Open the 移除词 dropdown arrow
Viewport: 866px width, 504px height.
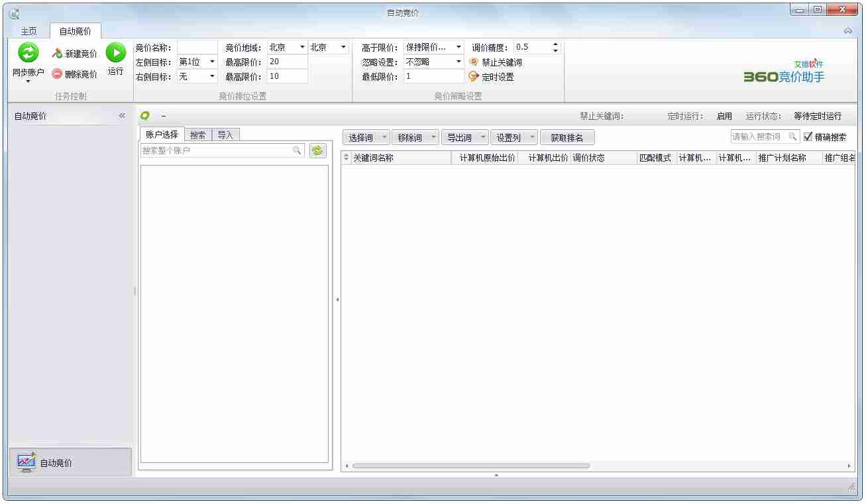pyautogui.click(x=433, y=138)
